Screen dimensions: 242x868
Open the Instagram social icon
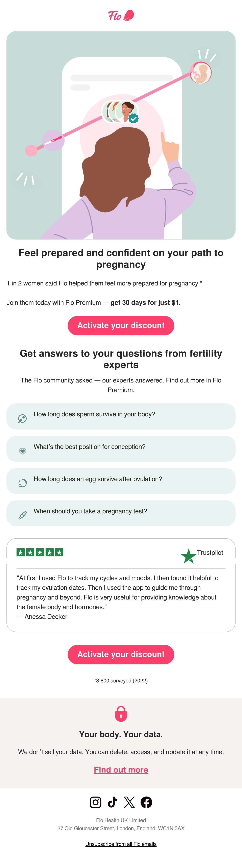click(96, 802)
